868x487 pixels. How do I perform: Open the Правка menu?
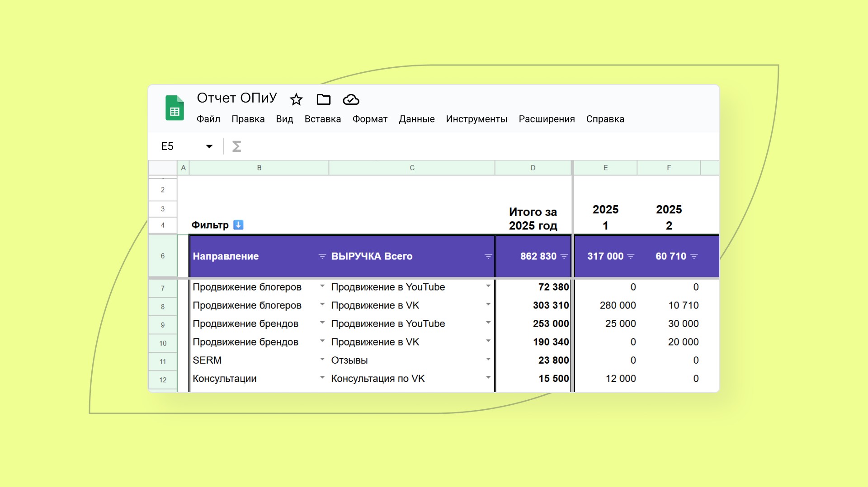coord(248,119)
